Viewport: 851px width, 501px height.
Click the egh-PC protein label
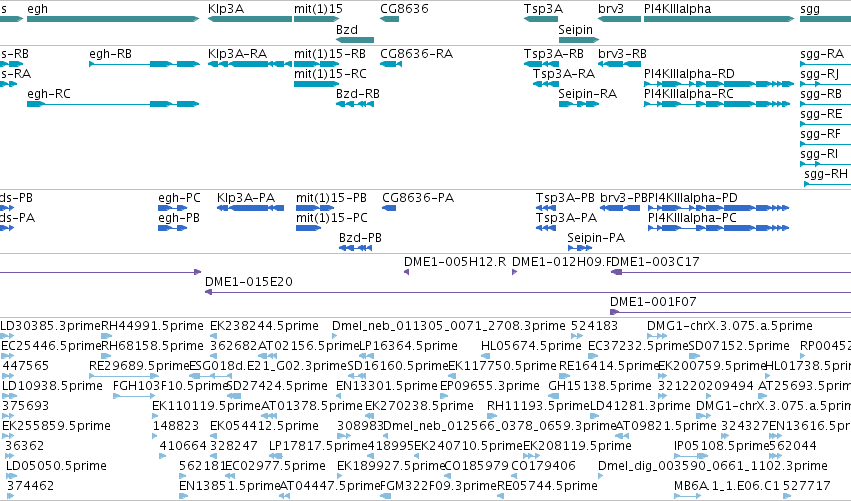pyautogui.click(x=180, y=198)
